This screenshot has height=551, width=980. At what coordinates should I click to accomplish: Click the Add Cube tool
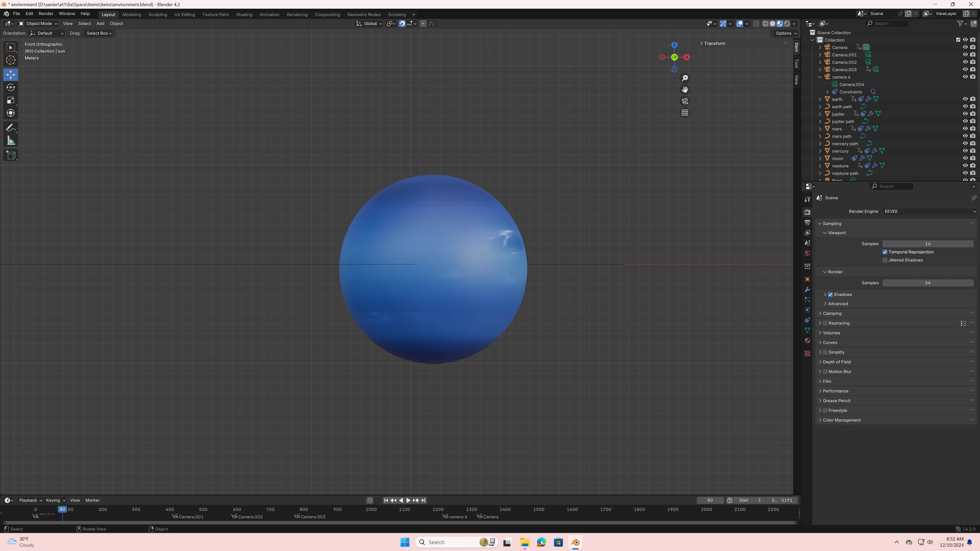click(11, 155)
